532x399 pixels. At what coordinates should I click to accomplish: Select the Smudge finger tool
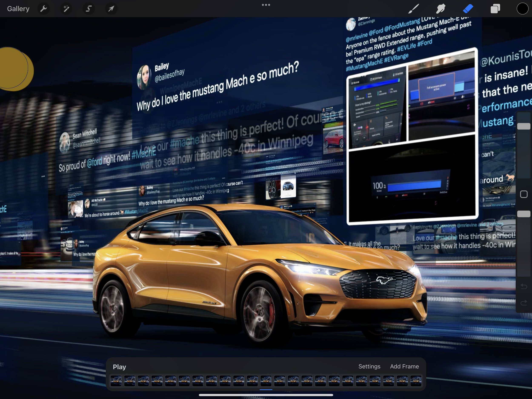click(x=441, y=9)
